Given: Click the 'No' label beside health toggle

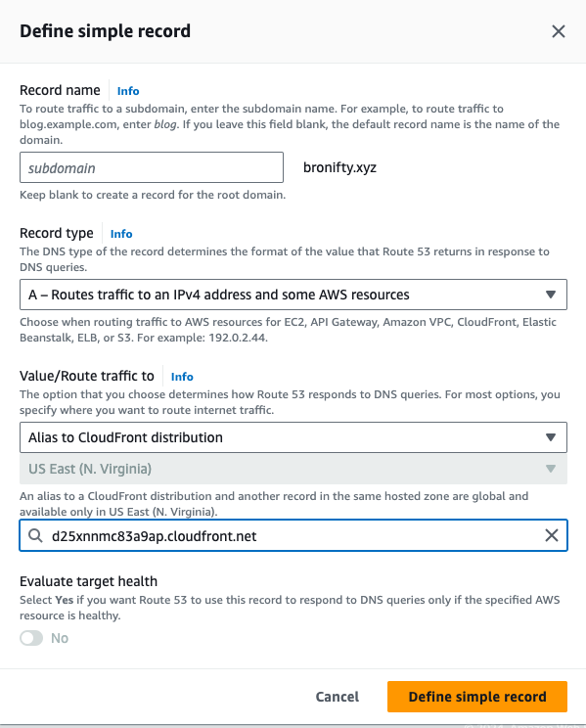Looking at the screenshot, I should click(60, 638).
